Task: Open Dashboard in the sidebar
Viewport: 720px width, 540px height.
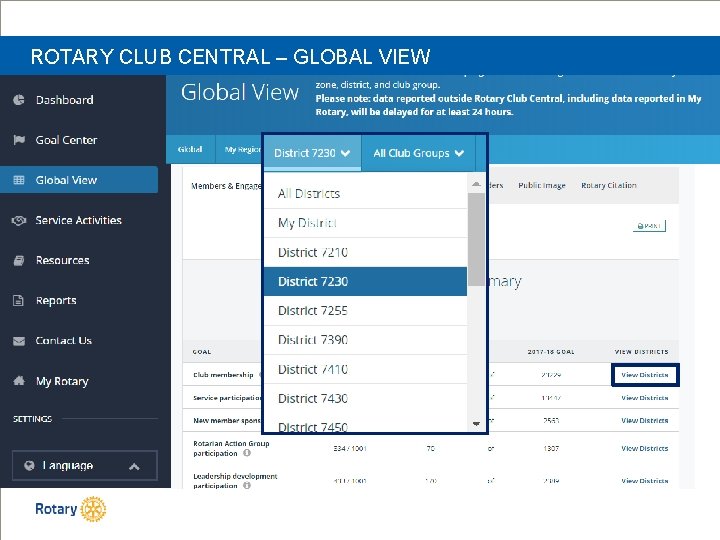Action: point(64,100)
